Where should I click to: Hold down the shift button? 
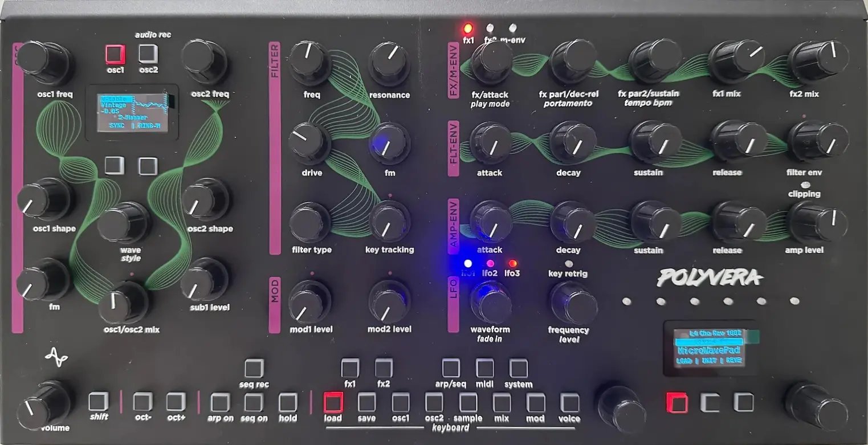[99, 402]
